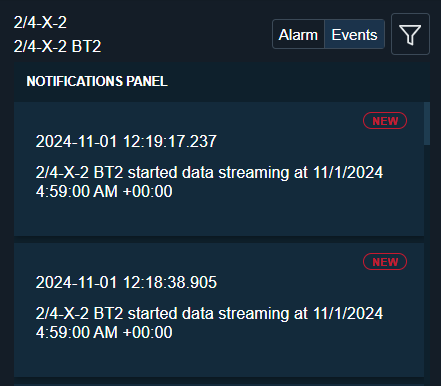Click the 2/4-X-2 BT2 subtitle
Viewport: 441px width, 386px height.
click(x=57, y=46)
